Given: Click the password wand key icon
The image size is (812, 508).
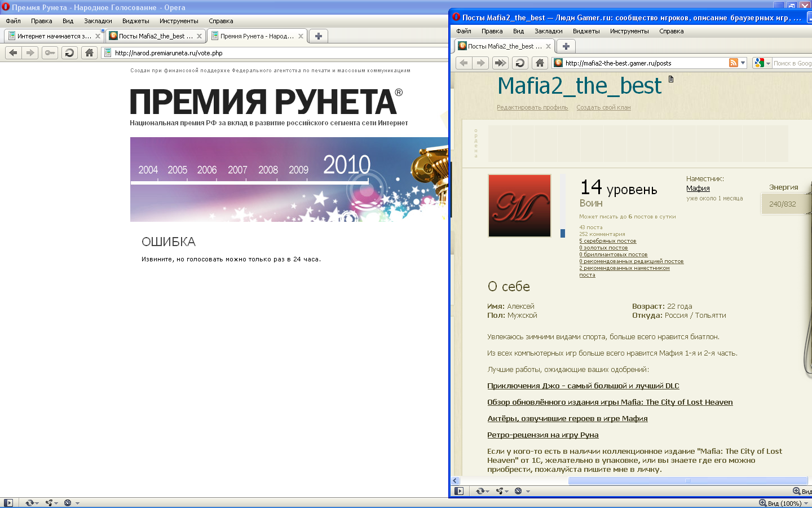Looking at the screenshot, I should [x=50, y=52].
